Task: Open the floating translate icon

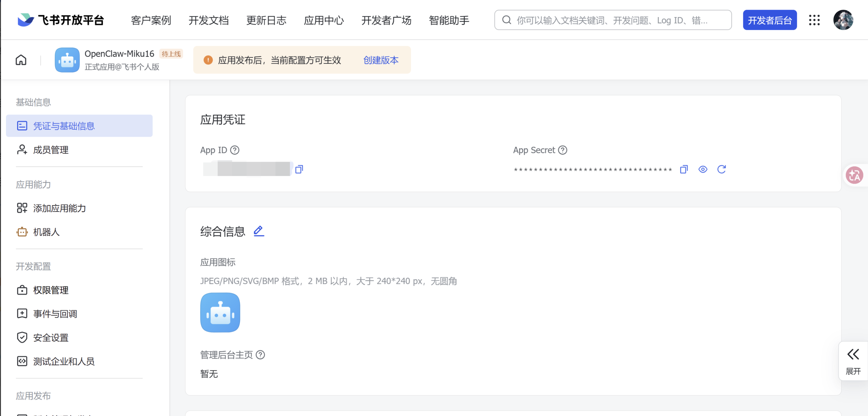Action: (x=854, y=175)
